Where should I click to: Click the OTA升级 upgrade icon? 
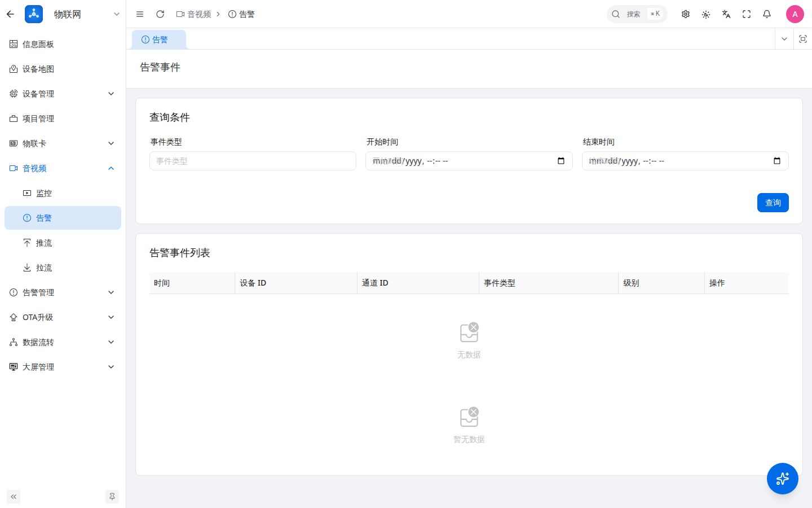point(14,317)
